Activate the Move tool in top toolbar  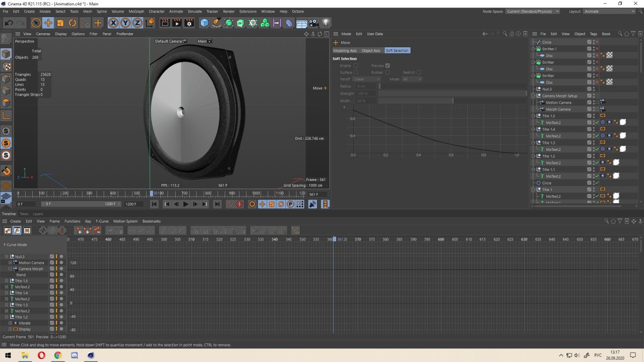click(48, 23)
